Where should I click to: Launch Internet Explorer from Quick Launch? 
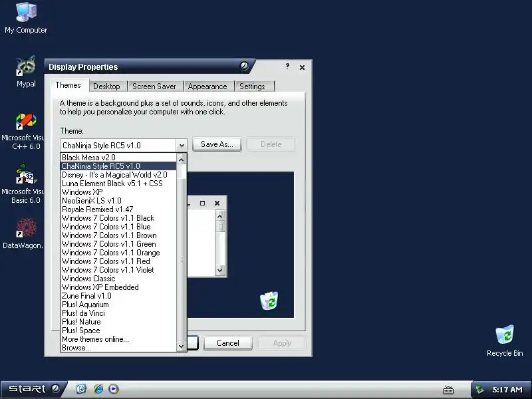98,389
